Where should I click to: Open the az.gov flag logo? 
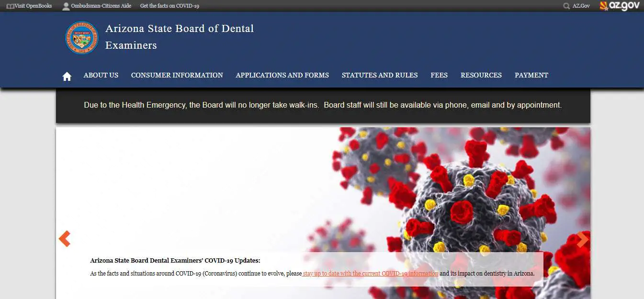[x=620, y=6]
